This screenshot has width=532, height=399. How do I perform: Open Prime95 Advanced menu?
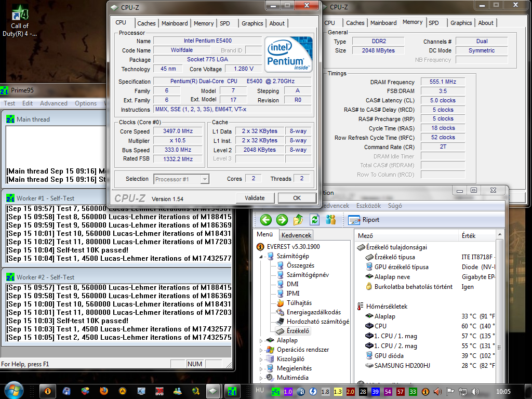(x=54, y=103)
